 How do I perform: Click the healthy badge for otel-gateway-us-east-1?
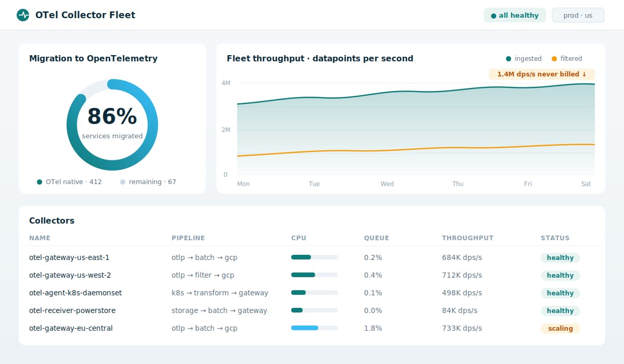[560, 258]
